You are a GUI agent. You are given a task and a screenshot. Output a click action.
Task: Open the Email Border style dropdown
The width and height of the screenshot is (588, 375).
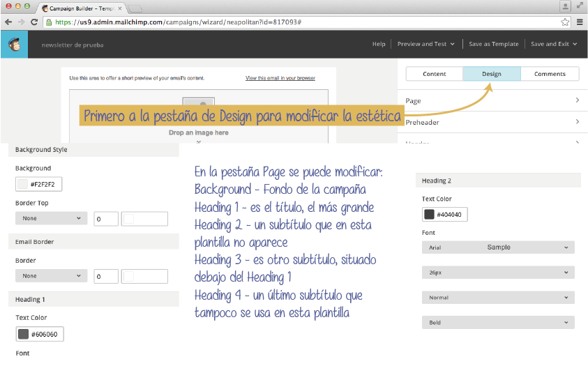pos(52,276)
